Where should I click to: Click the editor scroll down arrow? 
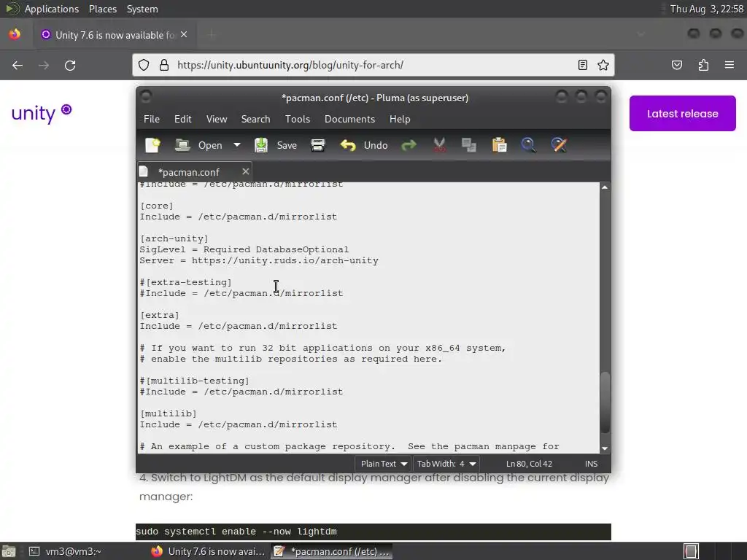(605, 448)
